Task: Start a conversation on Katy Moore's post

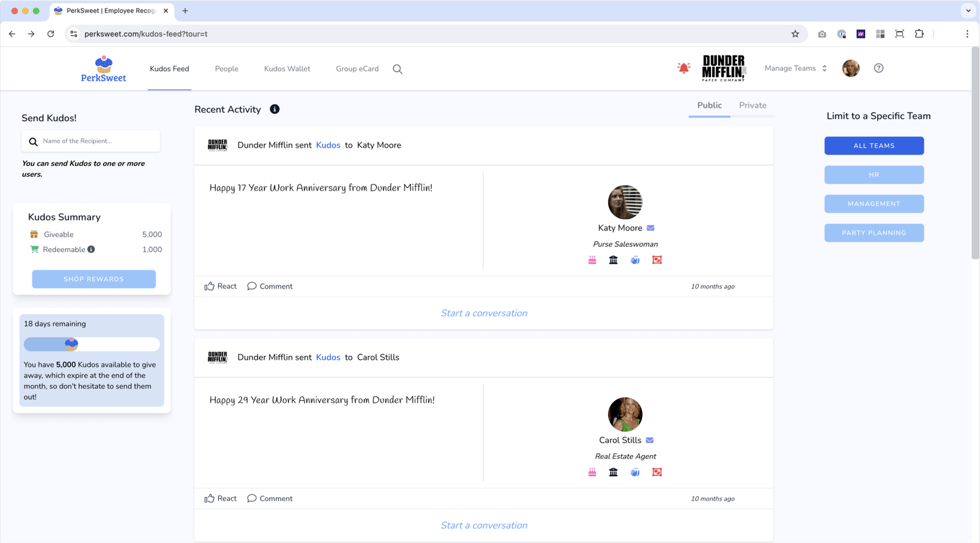Action: 484,313
